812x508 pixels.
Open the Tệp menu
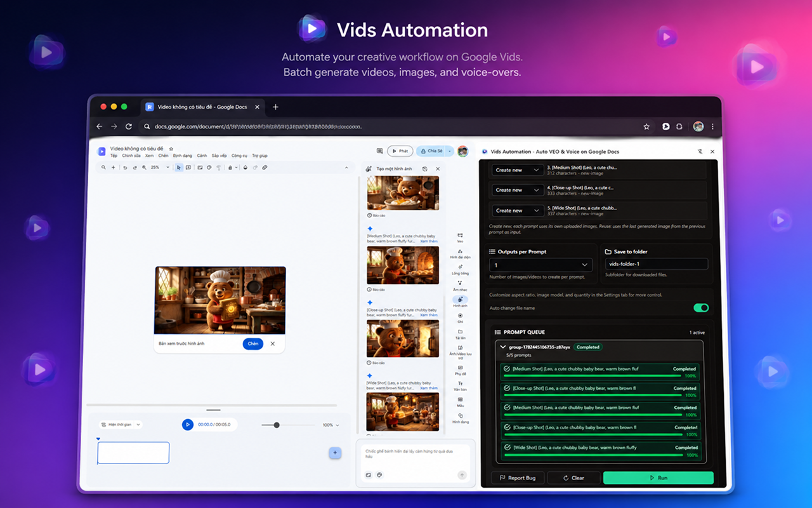114,156
